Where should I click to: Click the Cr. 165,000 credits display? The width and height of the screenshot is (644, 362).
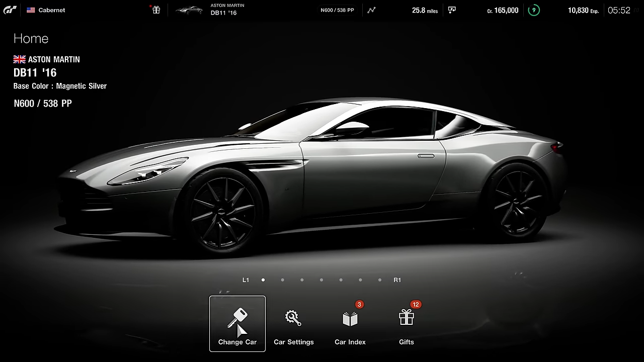coord(503,10)
